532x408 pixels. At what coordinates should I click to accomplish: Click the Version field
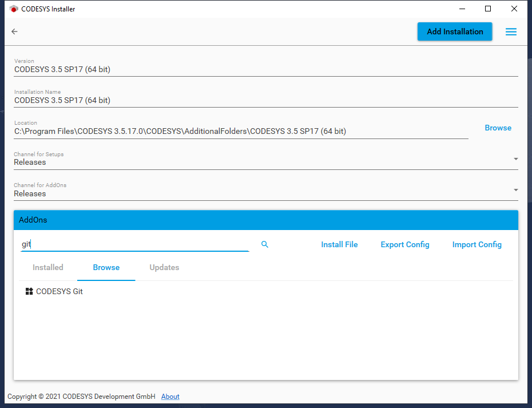coord(265,67)
